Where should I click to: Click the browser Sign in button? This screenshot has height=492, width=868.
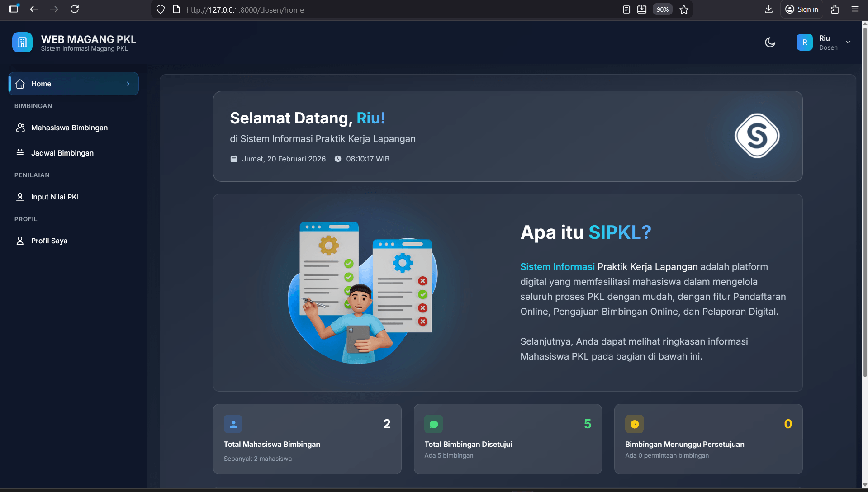[x=802, y=9]
